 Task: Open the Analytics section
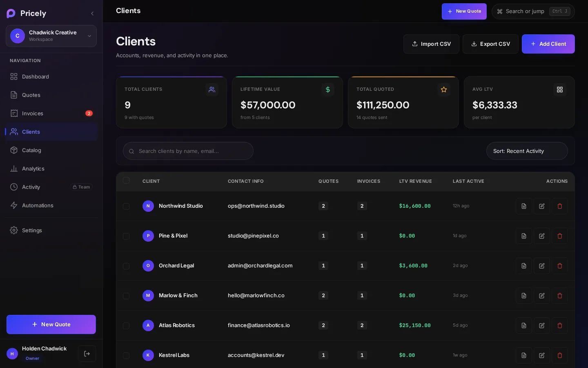[51, 168]
